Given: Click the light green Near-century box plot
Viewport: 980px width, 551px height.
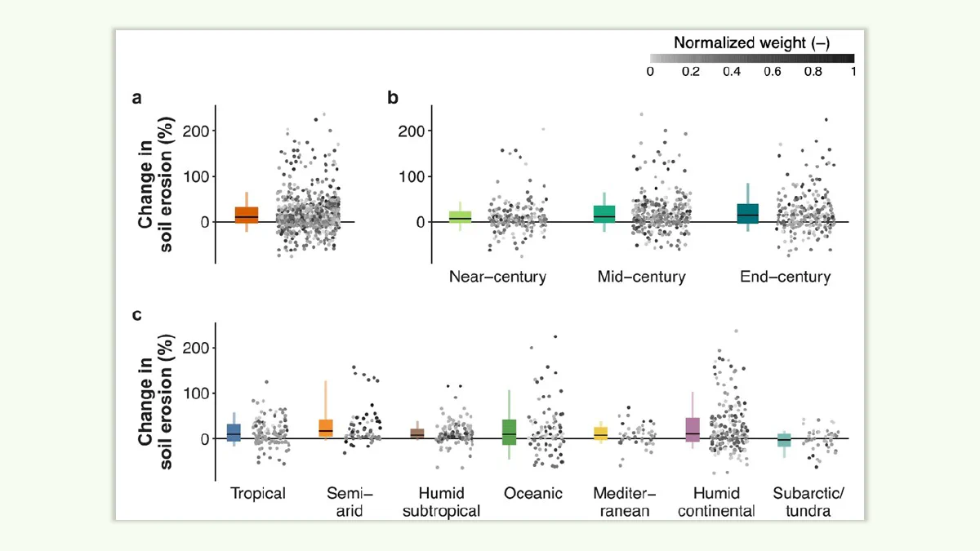Looking at the screenshot, I should [461, 217].
